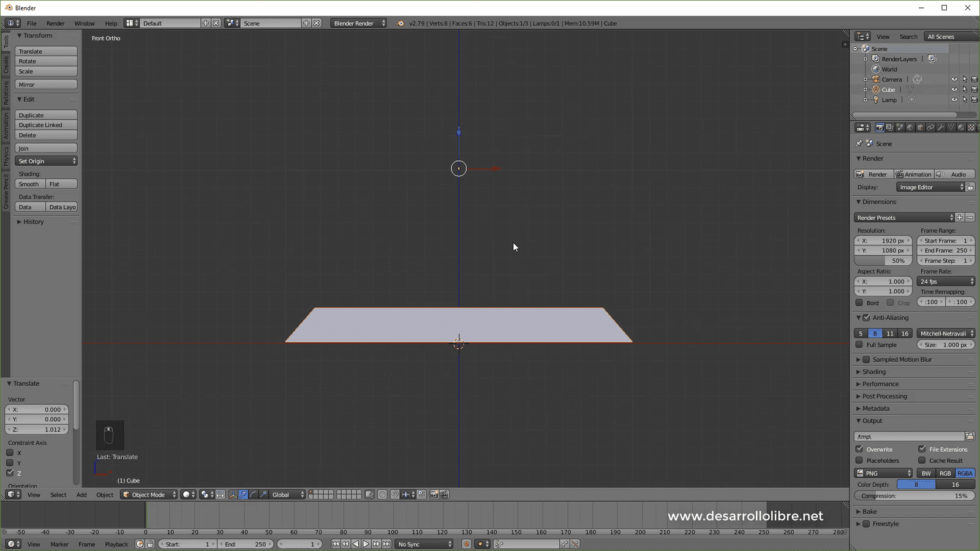Screen dimensions: 980x551
Task: Click the Smooth shading button
Action: pos(30,184)
